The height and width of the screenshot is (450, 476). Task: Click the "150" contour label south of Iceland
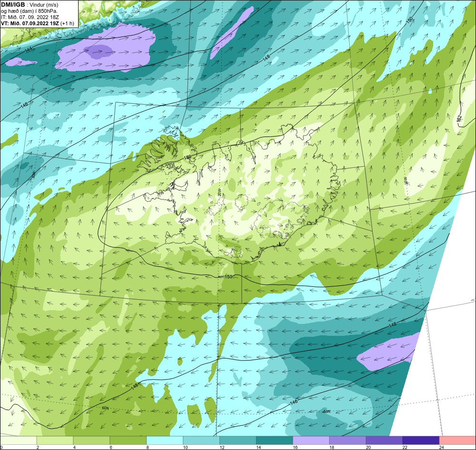click(228, 276)
